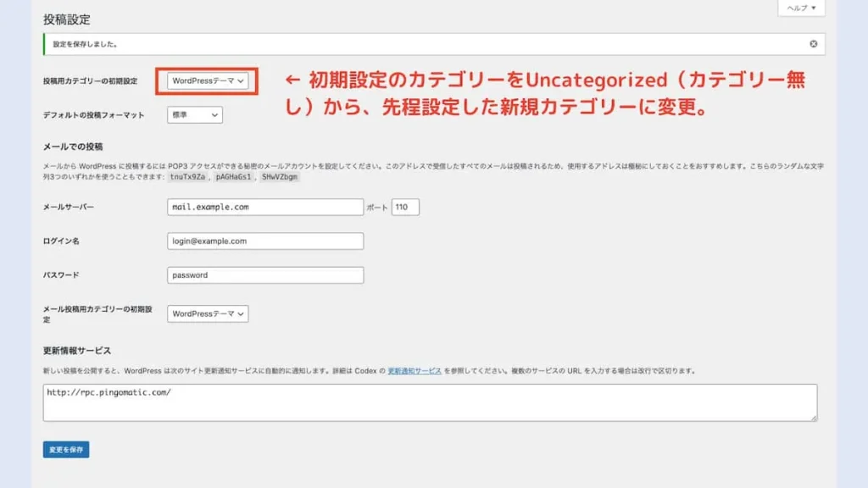Click the ログイン名 label
Screen dimensions: 868x488
61,241
